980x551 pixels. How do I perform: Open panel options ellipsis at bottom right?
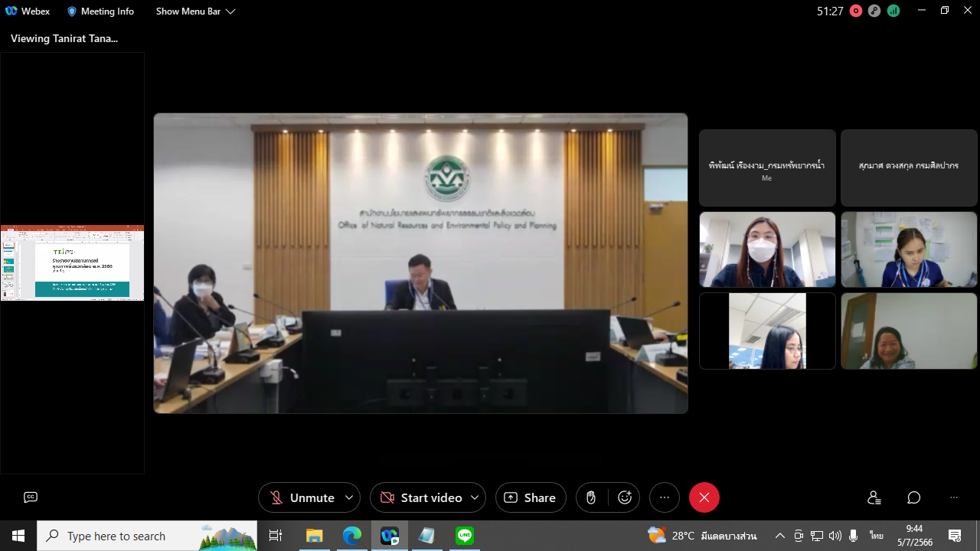[x=953, y=497]
